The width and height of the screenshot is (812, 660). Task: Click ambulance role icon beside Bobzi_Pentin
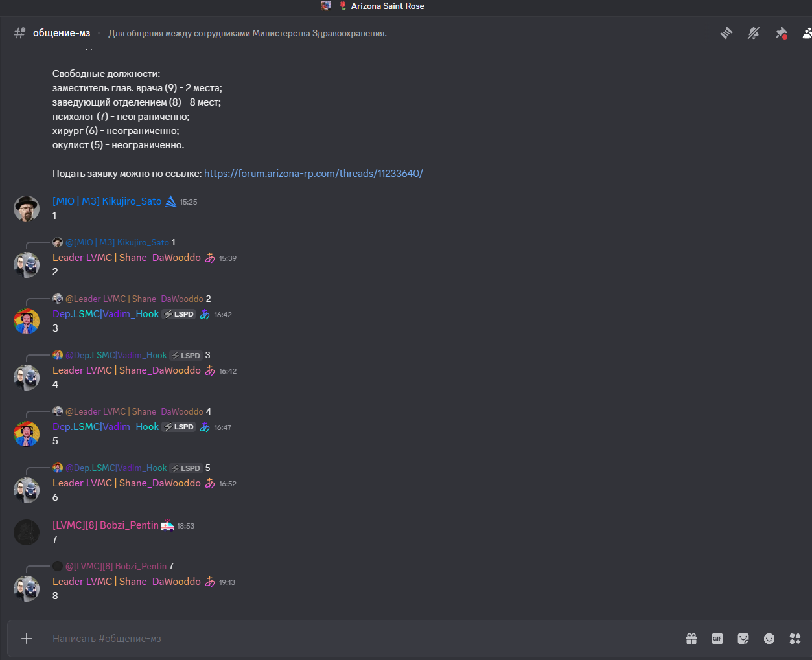[x=168, y=525]
